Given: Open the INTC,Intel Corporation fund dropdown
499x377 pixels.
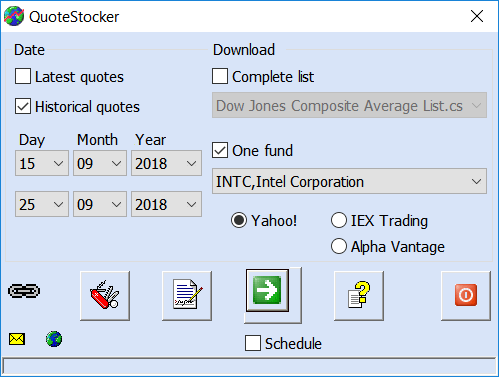Looking at the screenshot, I should tap(349, 181).
